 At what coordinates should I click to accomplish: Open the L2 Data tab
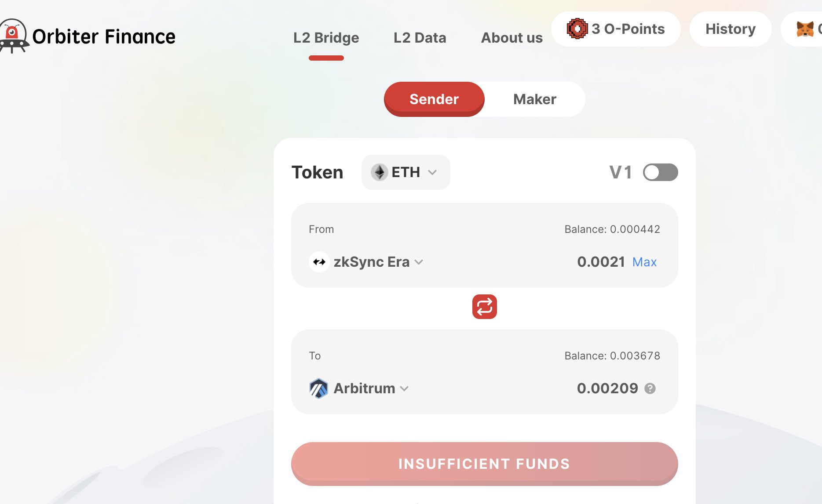coord(420,38)
